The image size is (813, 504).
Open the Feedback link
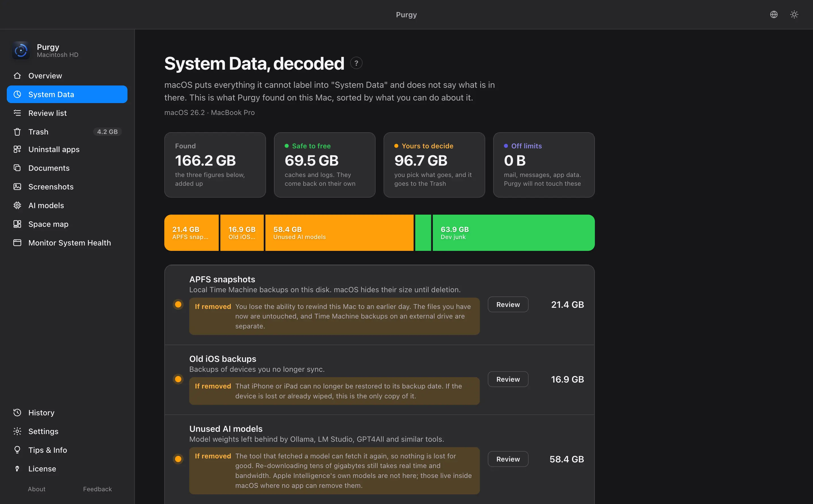coord(97,489)
